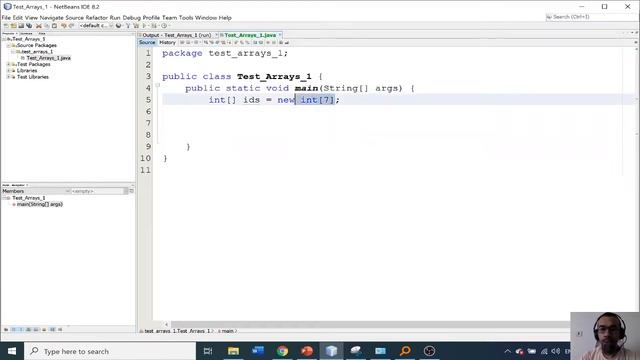Open the Help menu

(x=225, y=18)
